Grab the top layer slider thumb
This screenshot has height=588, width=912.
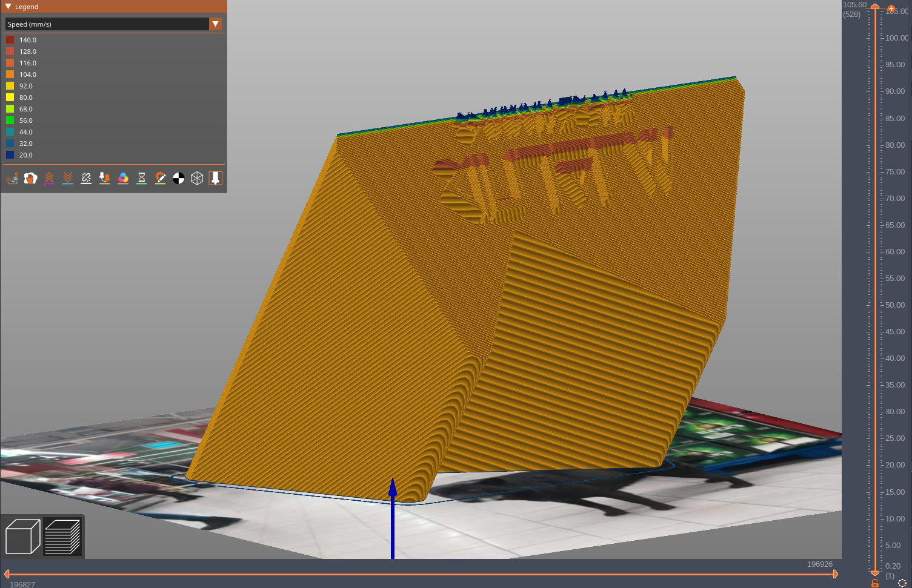(x=875, y=6)
